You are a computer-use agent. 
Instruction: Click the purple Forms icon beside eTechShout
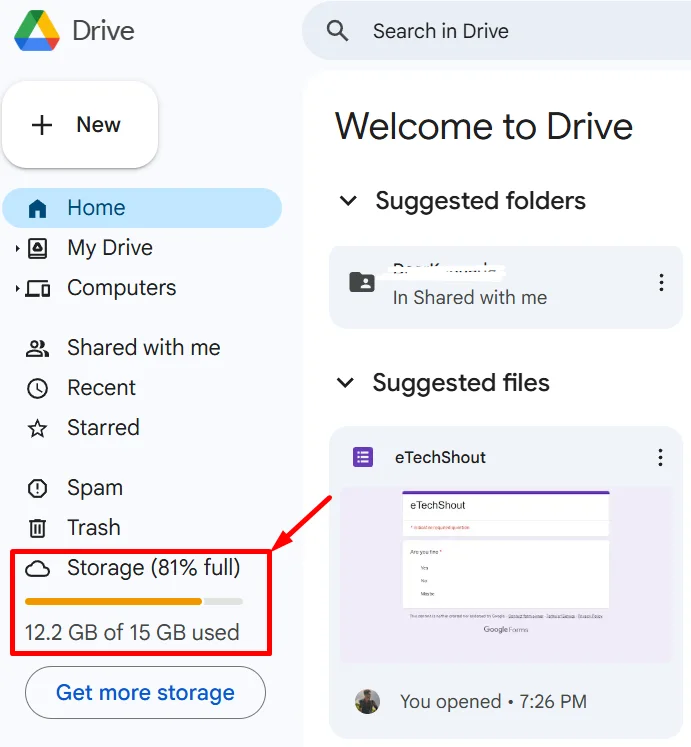[363, 457]
